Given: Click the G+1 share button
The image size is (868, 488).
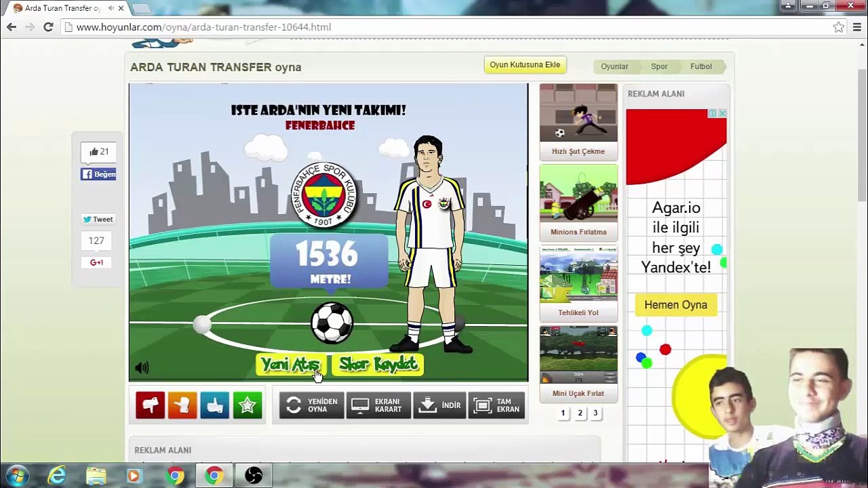Looking at the screenshot, I should (96, 262).
